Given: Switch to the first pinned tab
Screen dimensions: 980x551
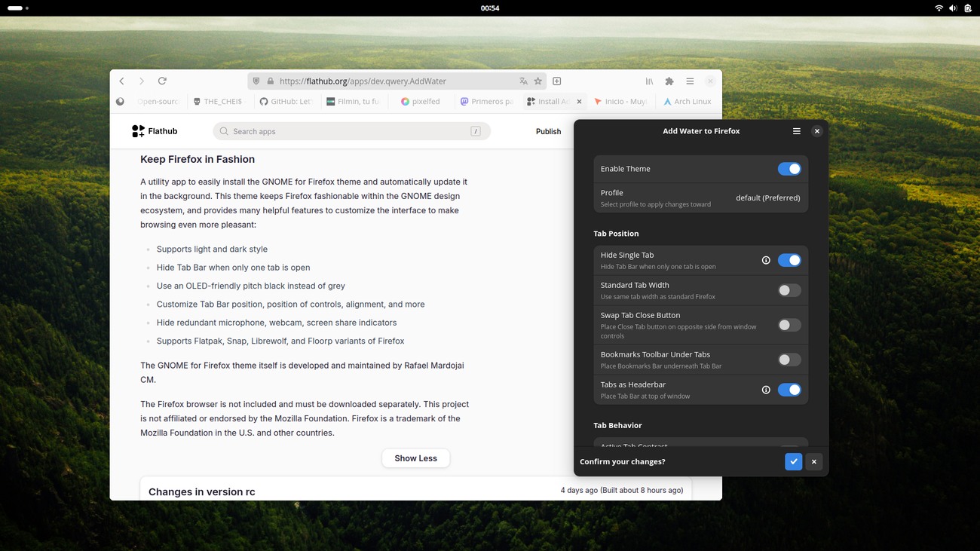Looking at the screenshot, I should (x=121, y=102).
